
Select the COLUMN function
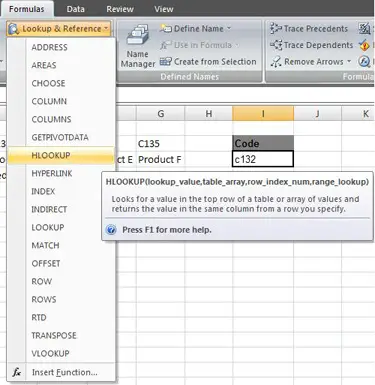point(61,101)
